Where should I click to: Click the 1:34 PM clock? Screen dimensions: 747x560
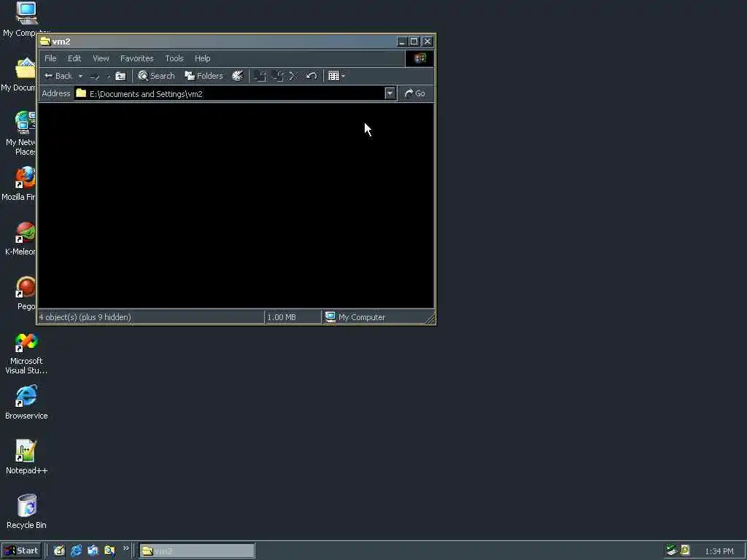(x=719, y=551)
